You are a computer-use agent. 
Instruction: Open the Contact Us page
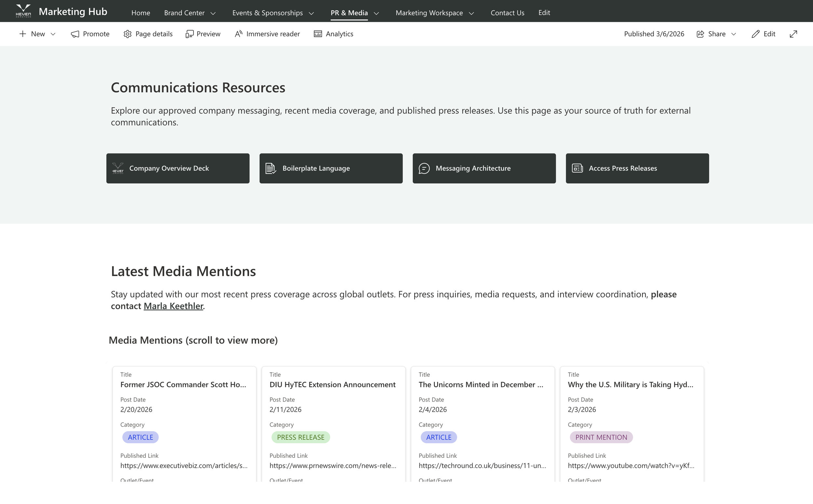pyautogui.click(x=507, y=13)
